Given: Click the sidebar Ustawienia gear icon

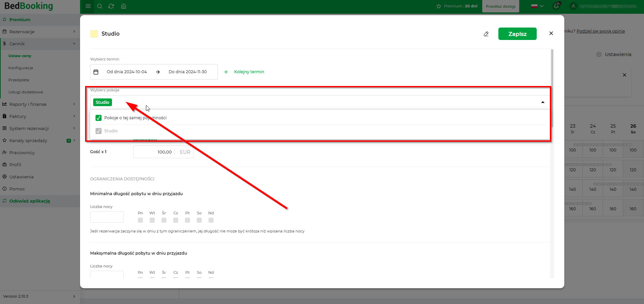Looking at the screenshot, I should coord(4,177).
